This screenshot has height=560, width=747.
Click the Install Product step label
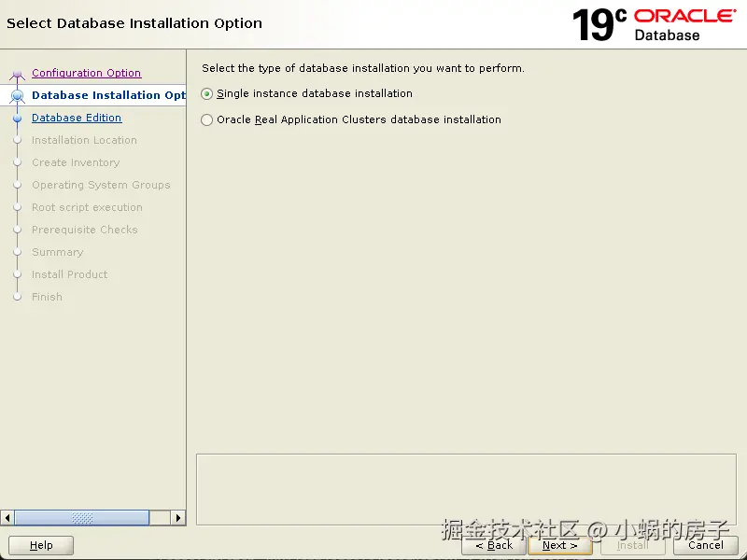[69, 274]
